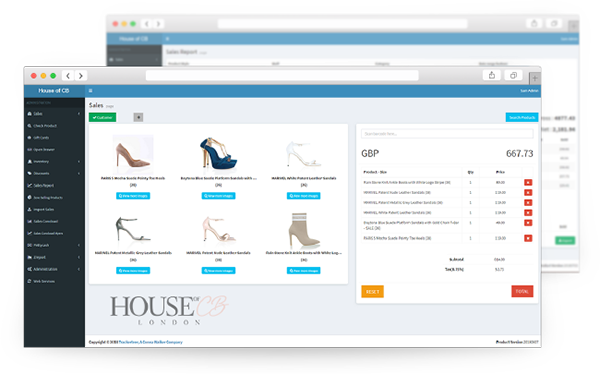Viewport: 600px width, 374px height.
Task: Expand the Discounts sidebar menu chevron
Action: tap(79, 173)
